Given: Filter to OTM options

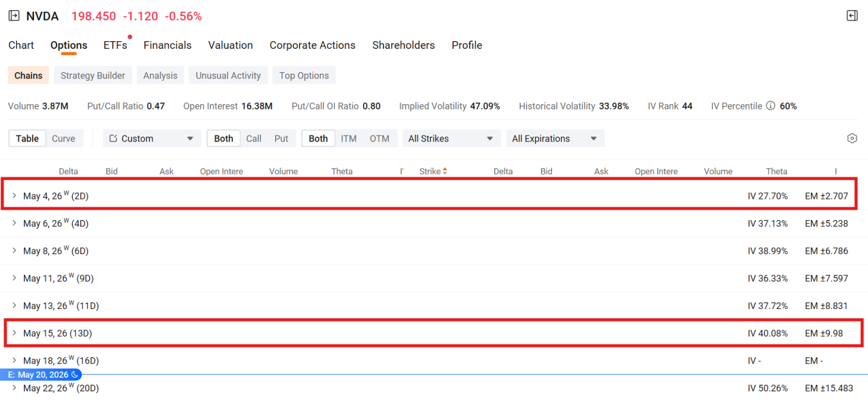Looking at the screenshot, I should 379,138.
